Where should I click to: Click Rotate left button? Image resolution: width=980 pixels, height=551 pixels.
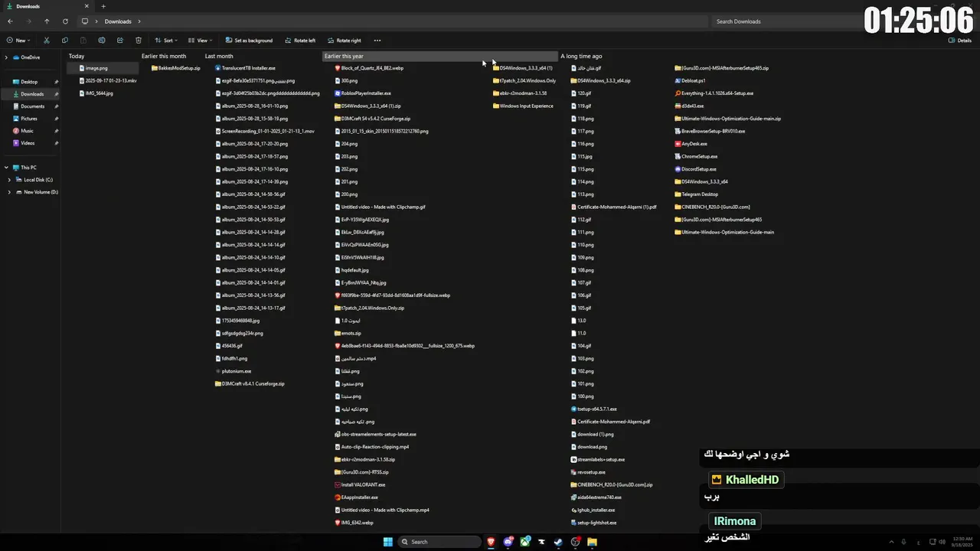tap(299, 41)
